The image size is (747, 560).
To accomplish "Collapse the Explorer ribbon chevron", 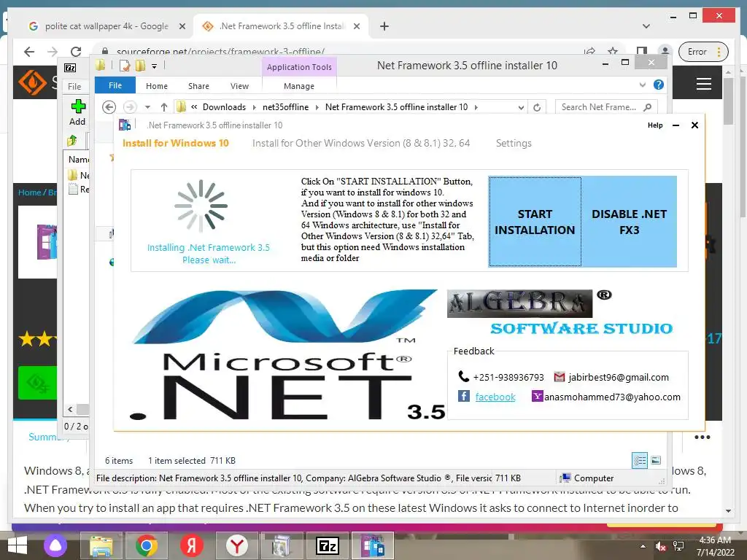I will (642, 85).
